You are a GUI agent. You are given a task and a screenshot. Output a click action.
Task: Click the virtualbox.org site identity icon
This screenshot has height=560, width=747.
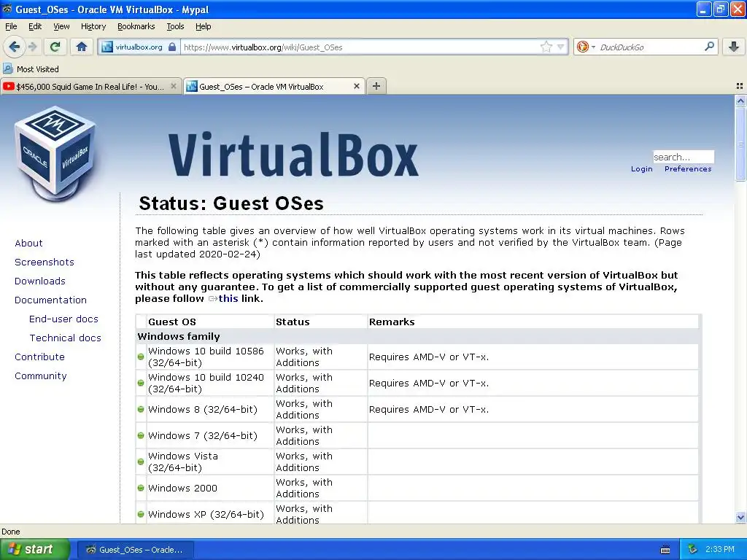coord(107,47)
